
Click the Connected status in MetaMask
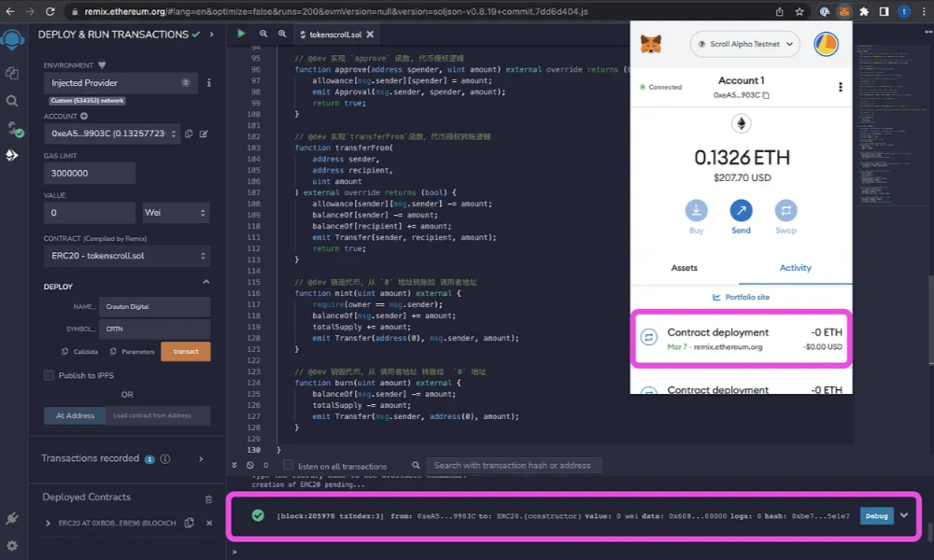click(660, 88)
